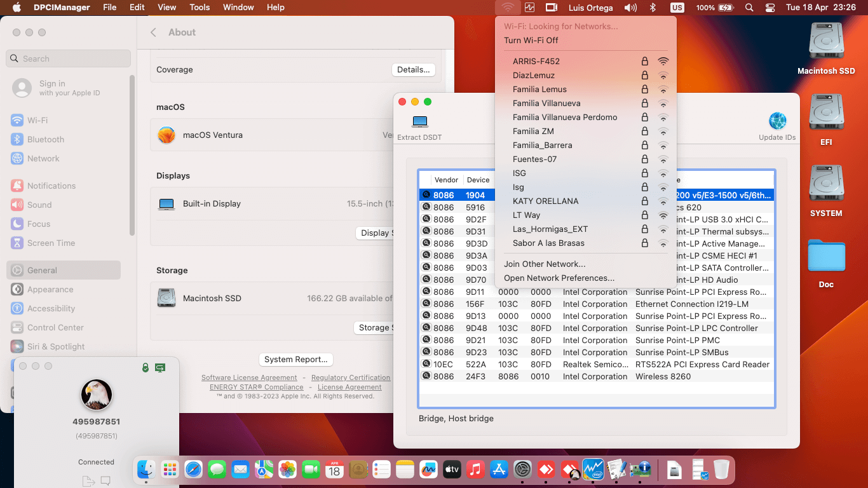Open Wi-Fi in the Settings sidebar

point(64,120)
